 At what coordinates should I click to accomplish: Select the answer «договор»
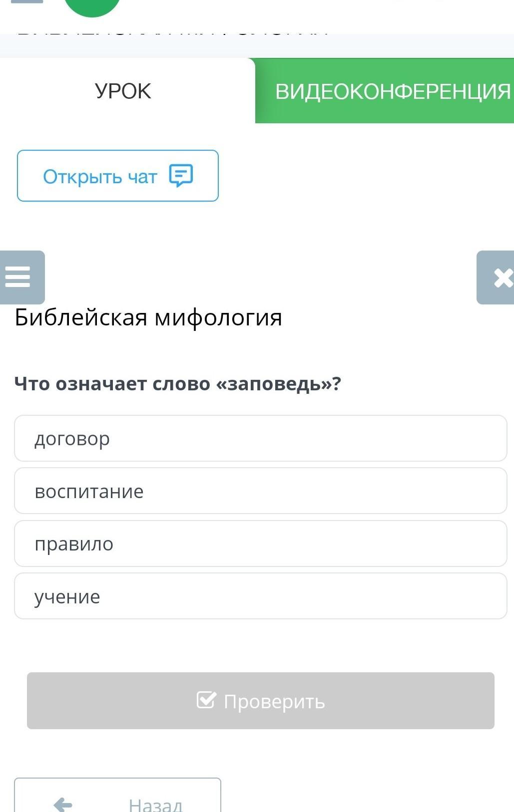[260, 438]
